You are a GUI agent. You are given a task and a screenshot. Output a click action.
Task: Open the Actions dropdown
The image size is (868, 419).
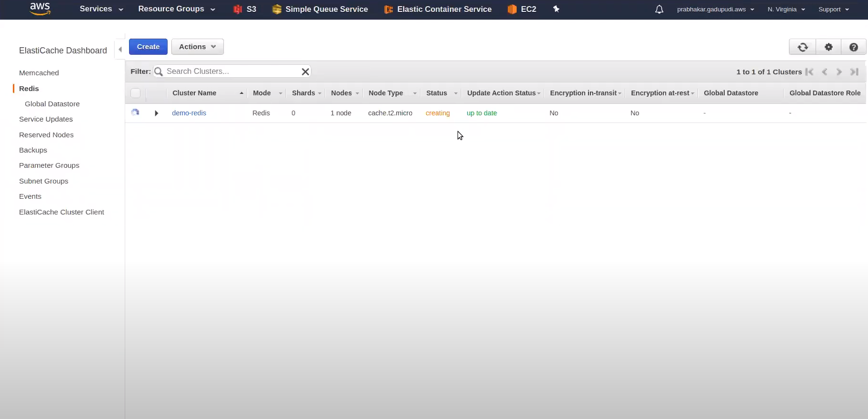(198, 47)
